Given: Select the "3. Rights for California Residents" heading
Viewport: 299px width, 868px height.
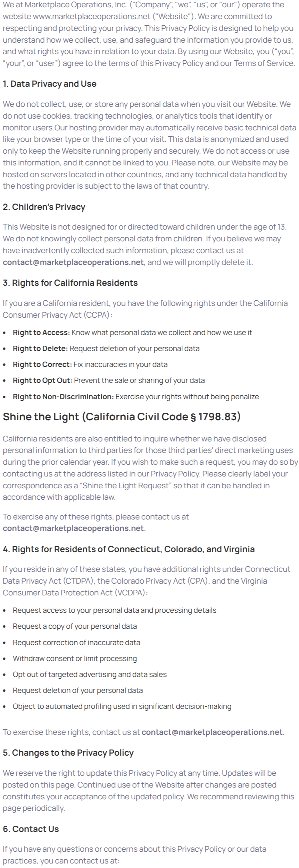Looking at the screenshot, I should coord(70,283).
